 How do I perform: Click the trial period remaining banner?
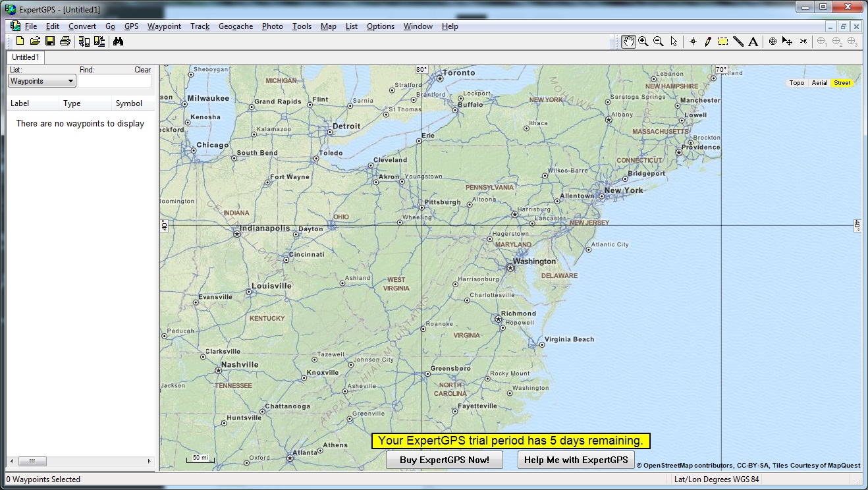coord(511,441)
